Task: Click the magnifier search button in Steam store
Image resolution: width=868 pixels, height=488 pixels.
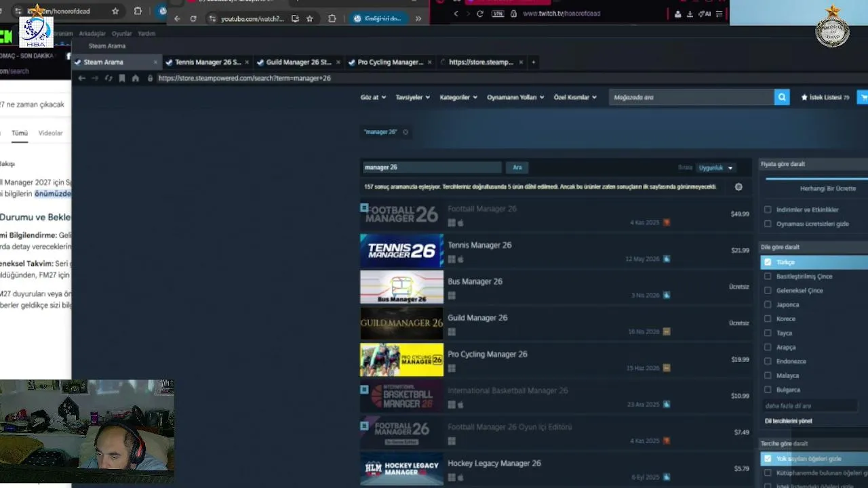Action: coord(782,98)
